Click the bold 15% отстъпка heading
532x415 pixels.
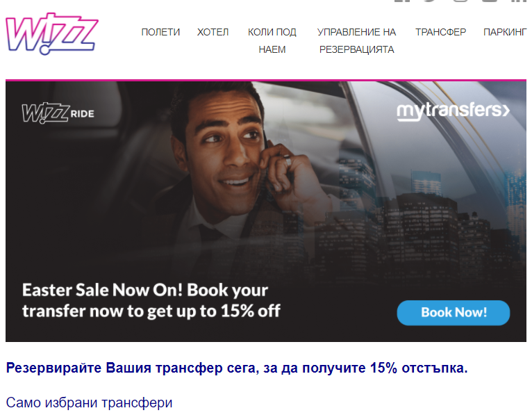click(x=237, y=368)
